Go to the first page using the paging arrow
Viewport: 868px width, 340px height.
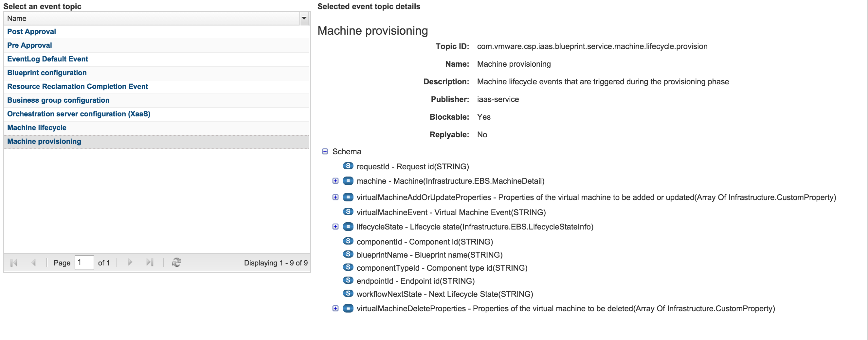tap(14, 263)
